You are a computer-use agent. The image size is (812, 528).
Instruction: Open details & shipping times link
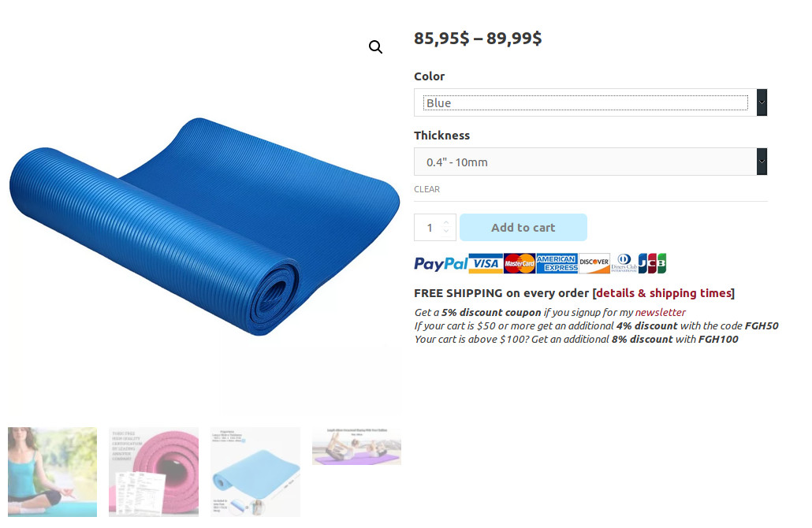[663, 293]
